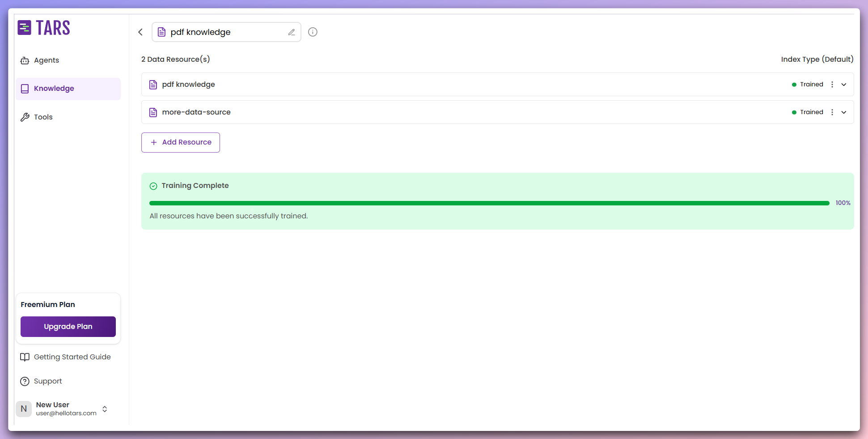Viewport: 868px width, 439px height.
Task: Click the green training progress bar
Action: click(489, 203)
